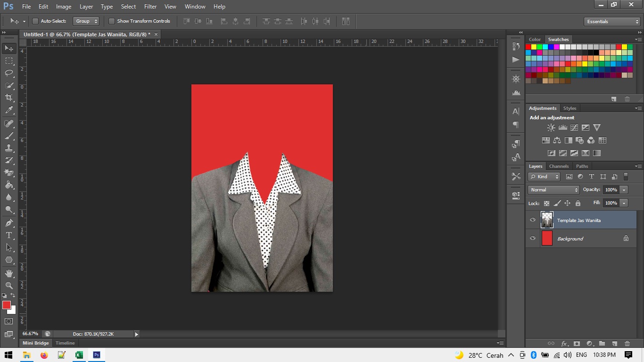The height and width of the screenshot is (362, 644).
Task: Click the Template Jas Waniita layer thumbnail
Action: coord(546,220)
